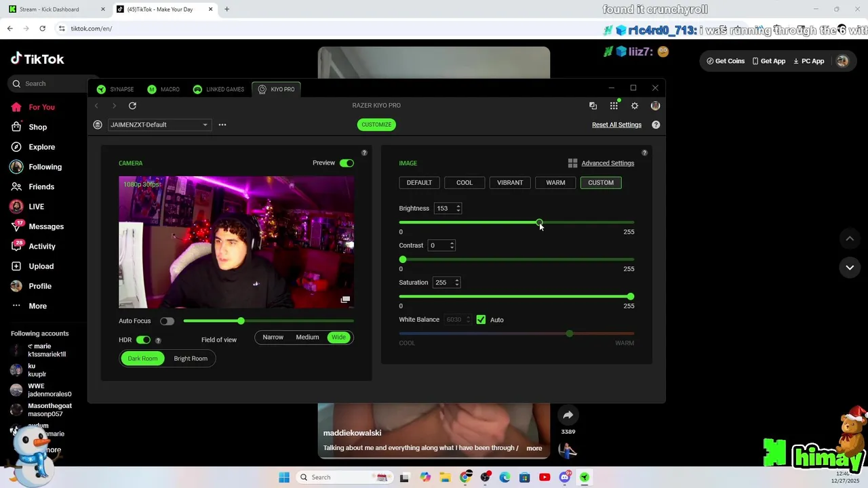
Task: Open the Synapse modules grid icon
Action: coord(614,106)
